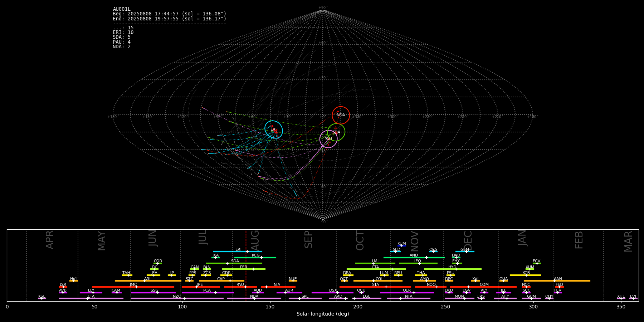This screenshot has width=644, height=322.
Task: Click the orange ORI shower bar
Action: tap(378, 281)
